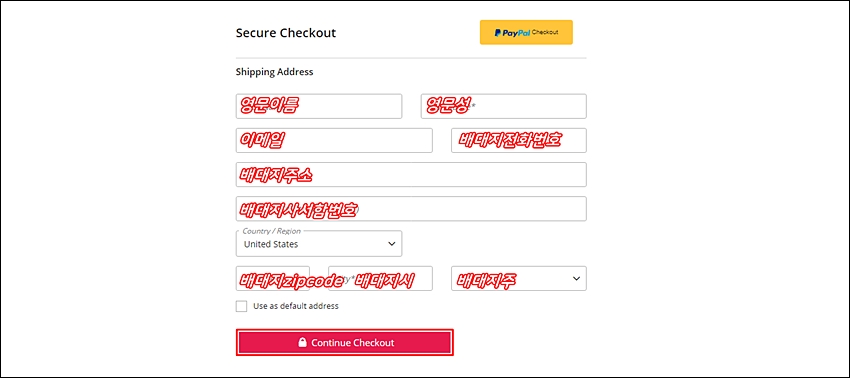This screenshot has width=850, height=378.
Task: Open the Country / Region dropdown
Action: (319, 244)
